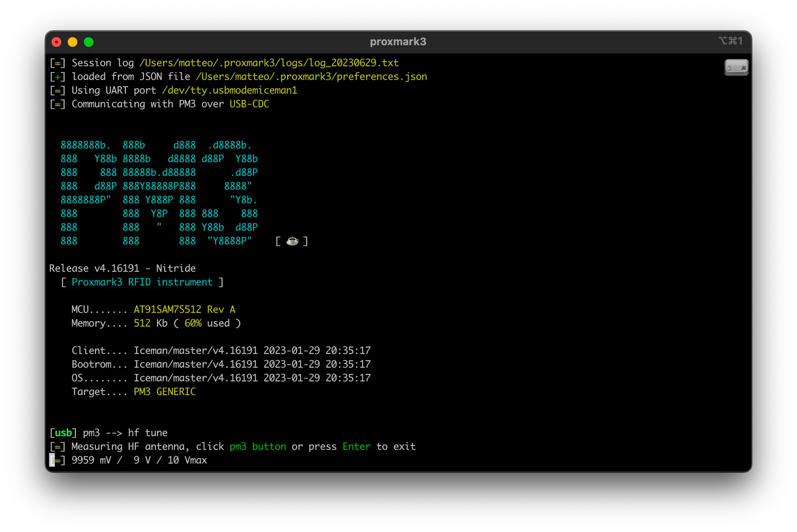Viewport: 797px width, 532px height.
Task: Click the green "pm3 button" text
Action: point(258,446)
